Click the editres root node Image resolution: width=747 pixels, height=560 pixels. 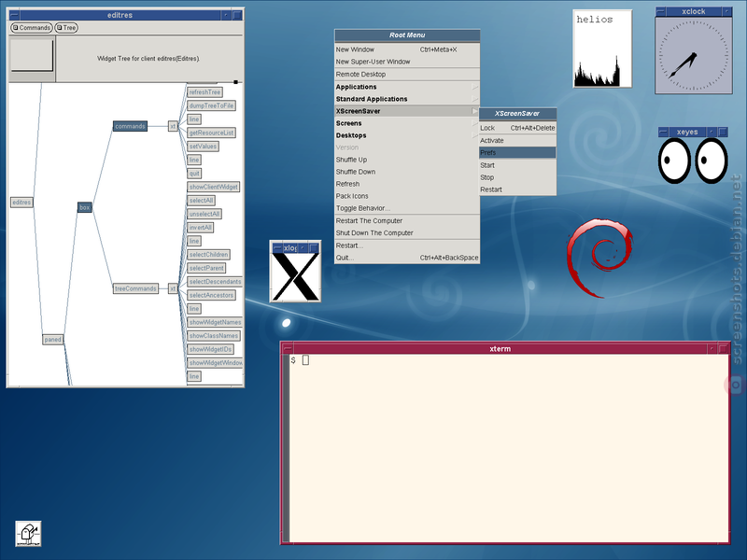[21, 203]
